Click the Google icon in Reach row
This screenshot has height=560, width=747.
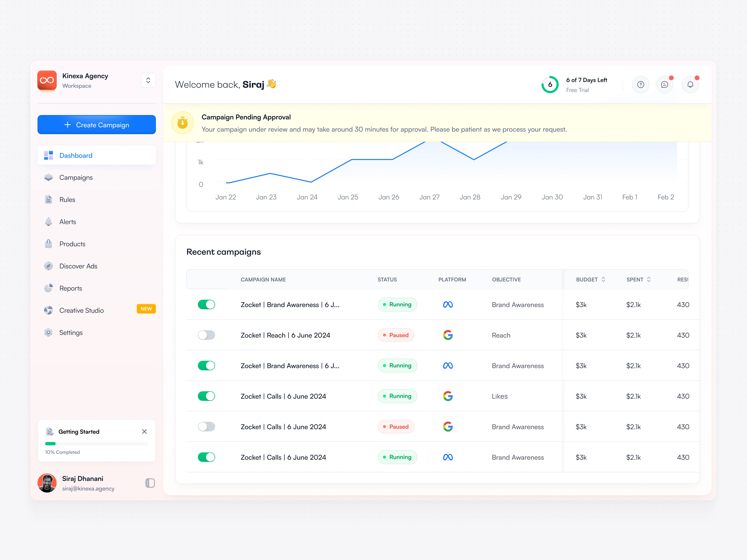pyautogui.click(x=447, y=335)
